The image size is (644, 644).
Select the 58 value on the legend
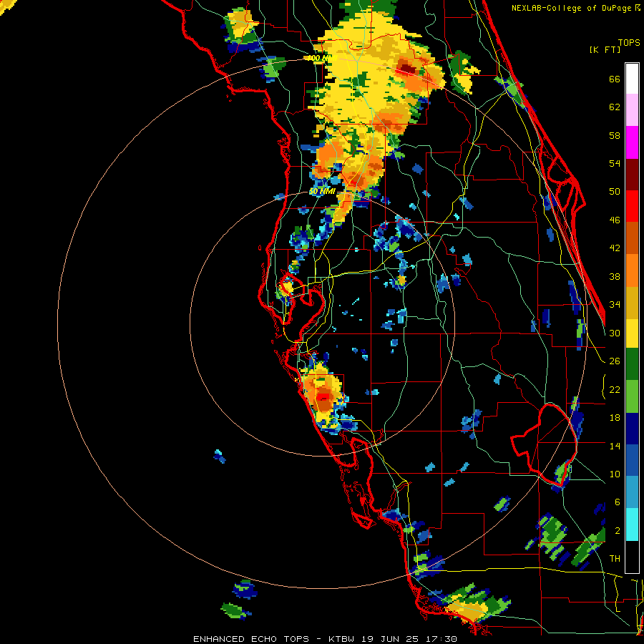point(615,135)
